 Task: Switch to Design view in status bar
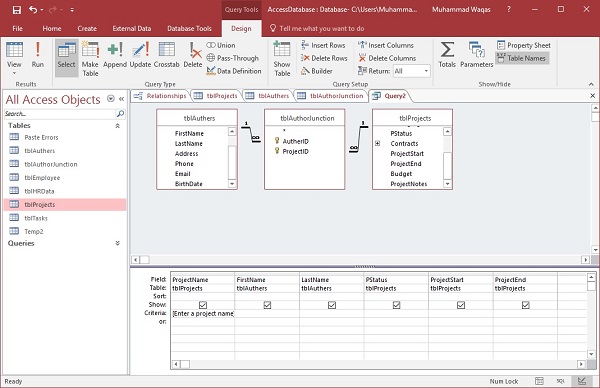click(x=582, y=381)
